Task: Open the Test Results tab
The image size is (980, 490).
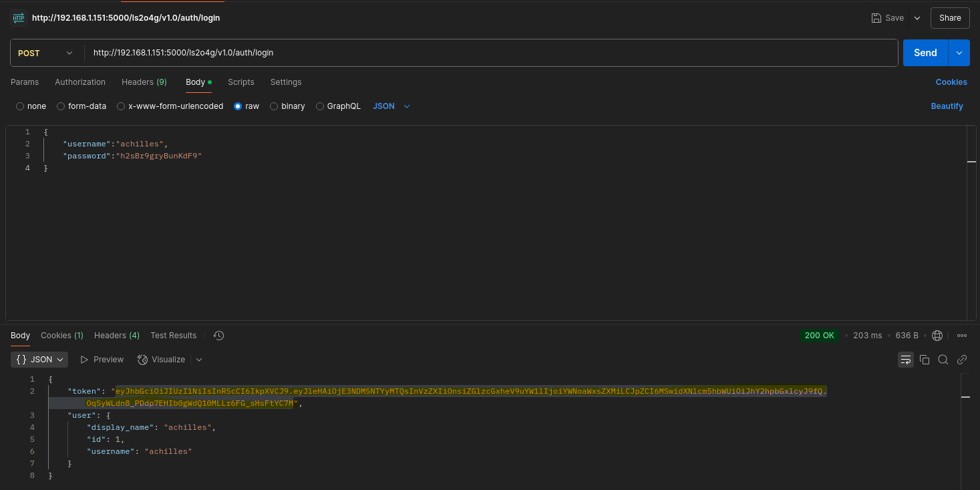Action: tap(174, 336)
